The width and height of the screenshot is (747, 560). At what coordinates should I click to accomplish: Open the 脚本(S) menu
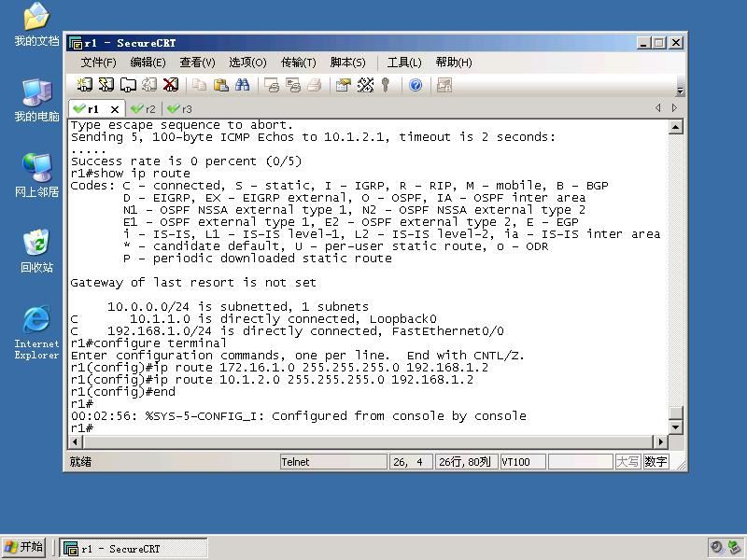coord(347,63)
